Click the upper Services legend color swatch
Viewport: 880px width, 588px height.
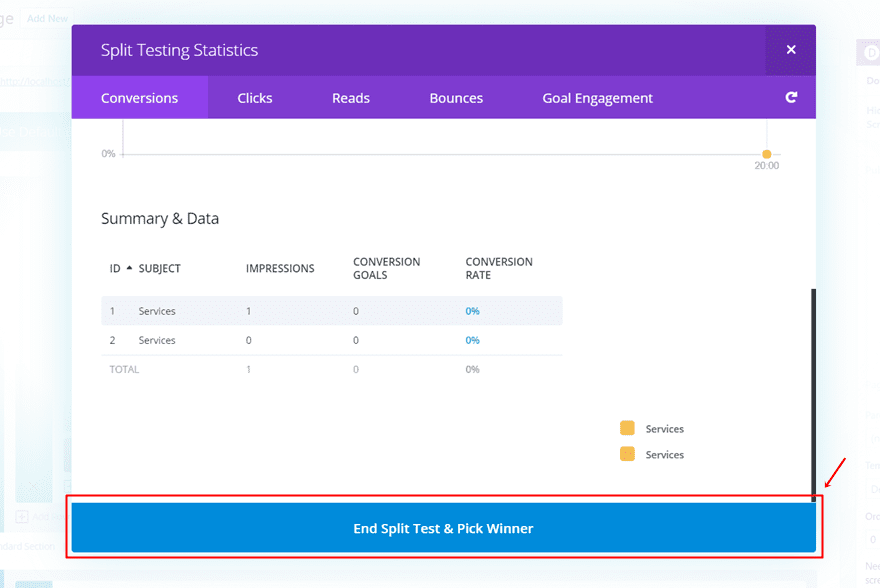point(627,428)
